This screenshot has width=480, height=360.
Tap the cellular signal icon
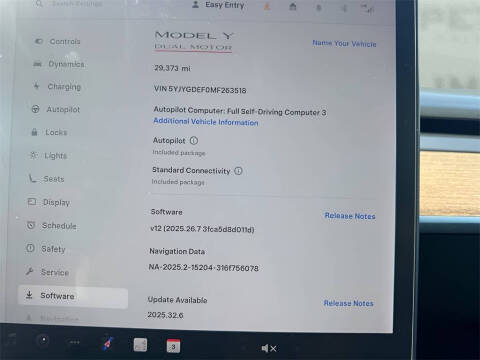pyautogui.click(x=368, y=9)
